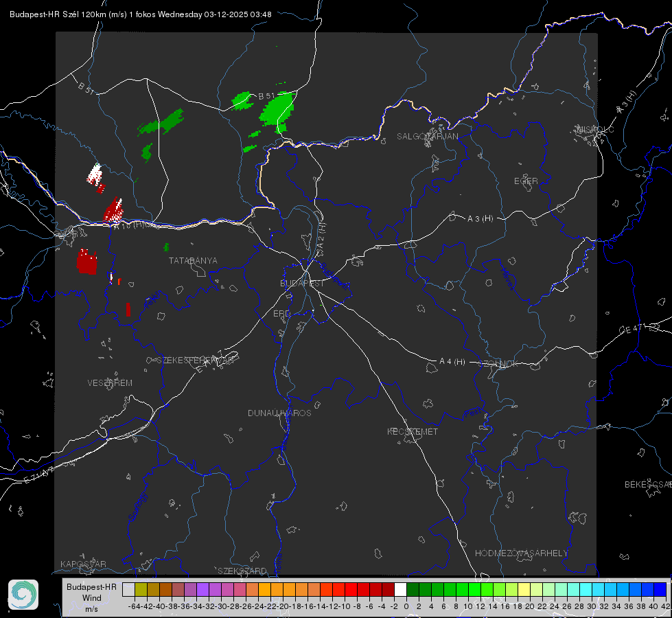Click the BUDAPEST city label

302,283
